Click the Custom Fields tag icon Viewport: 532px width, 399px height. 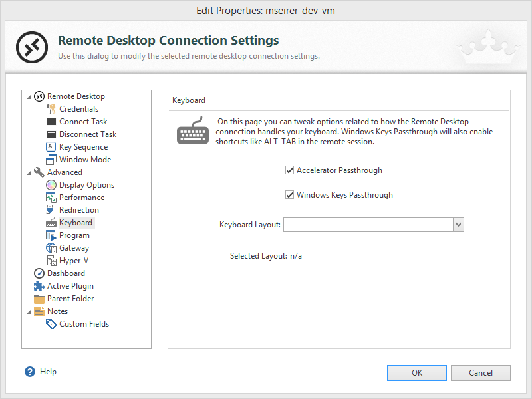[51, 324]
